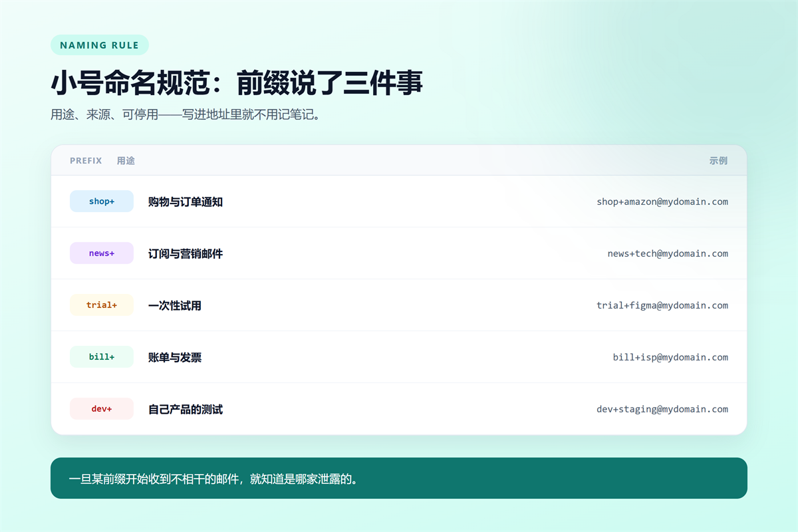Click the 自己产品的测试 description
798x532 pixels.
click(186, 409)
